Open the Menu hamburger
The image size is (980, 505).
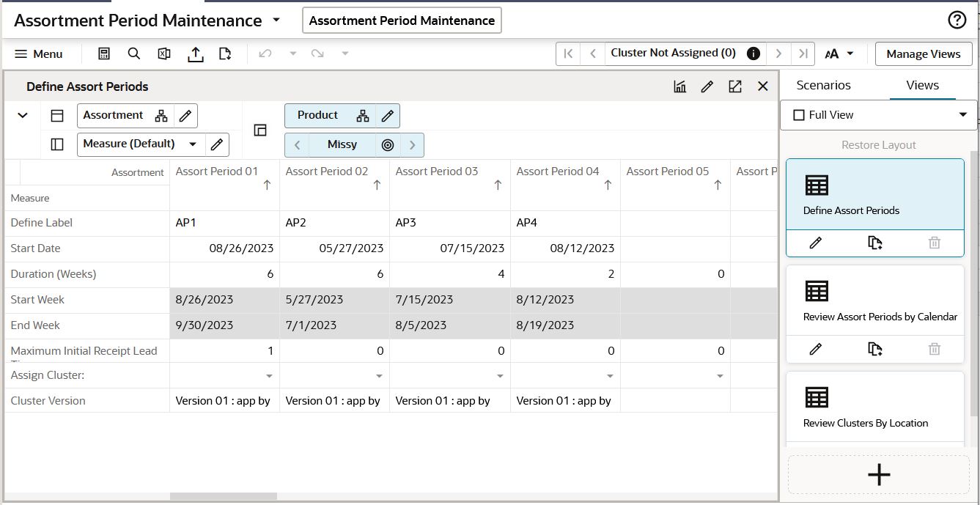39,54
